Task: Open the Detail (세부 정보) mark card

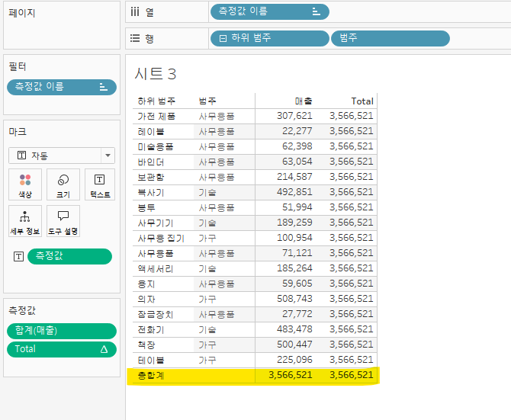Action: tap(25, 221)
